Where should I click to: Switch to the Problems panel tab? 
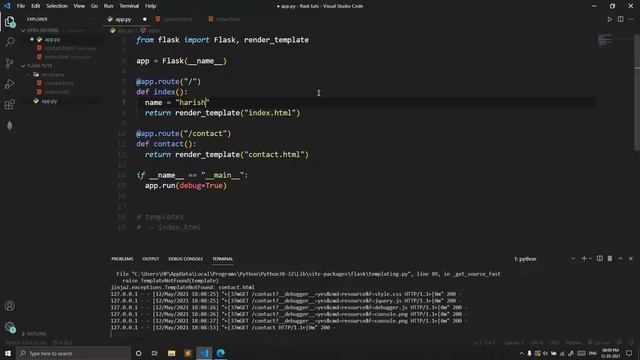click(122, 259)
